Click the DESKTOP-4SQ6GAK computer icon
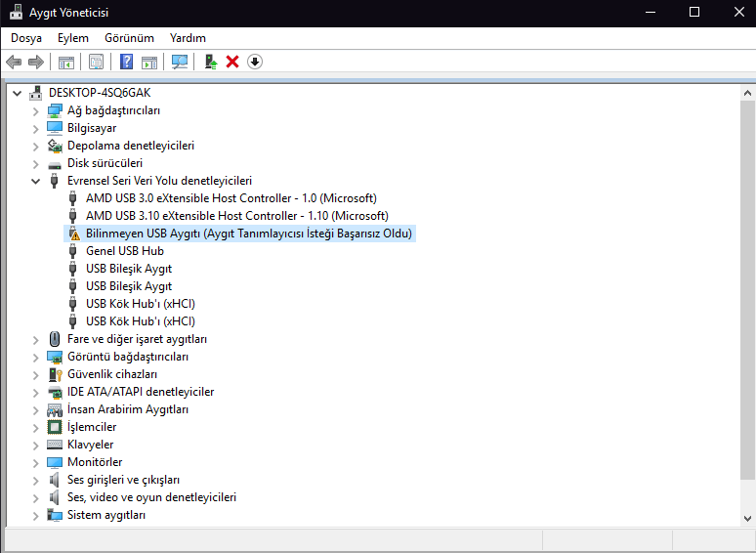The width and height of the screenshot is (756, 553). coord(36,93)
